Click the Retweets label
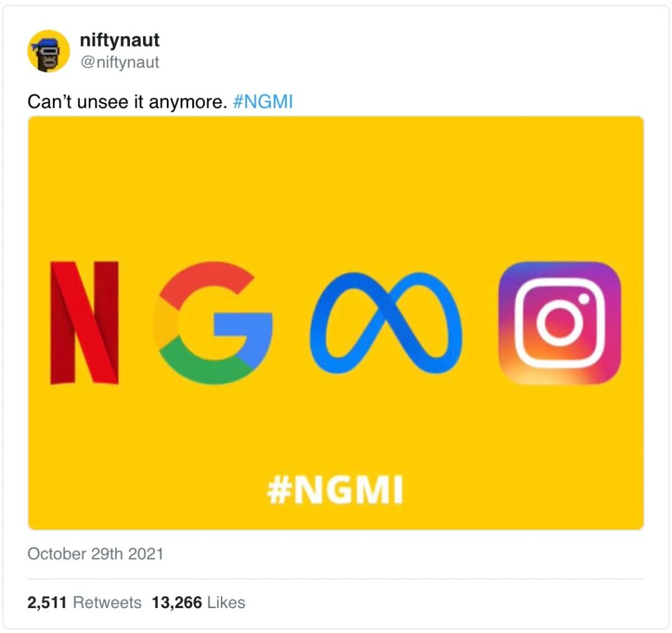The height and width of the screenshot is (633, 672). (x=107, y=603)
